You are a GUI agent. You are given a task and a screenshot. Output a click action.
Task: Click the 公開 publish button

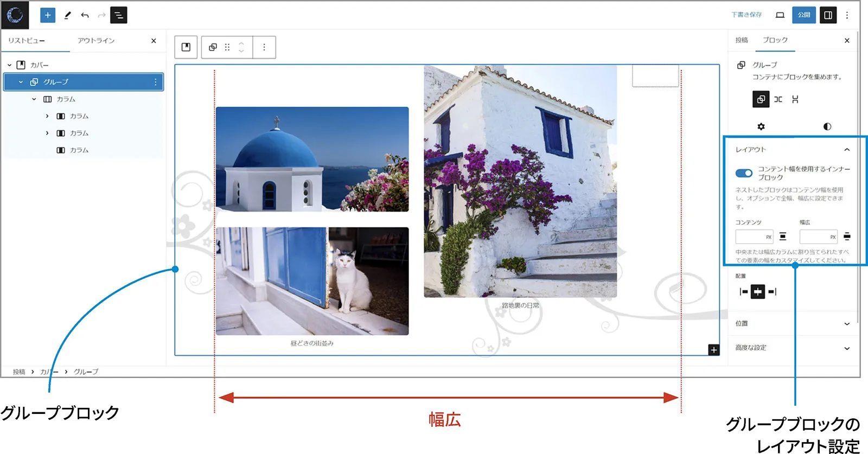pyautogui.click(x=804, y=15)
